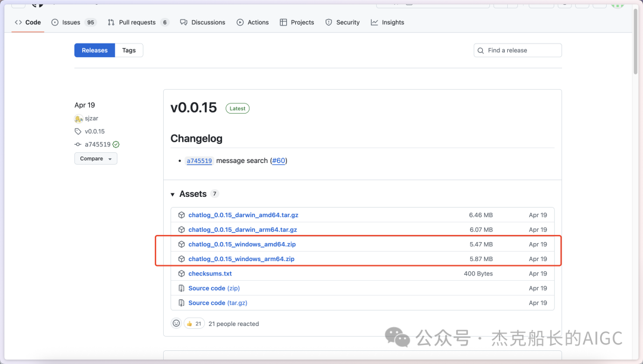This screenshot has height=364, width=643.
Task: Click the package icon beside checksums.txt
Action: (x=181, y=274)
